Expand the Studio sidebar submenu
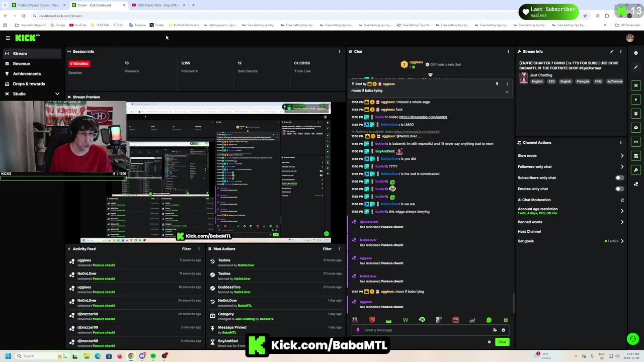 coord(57,94)
